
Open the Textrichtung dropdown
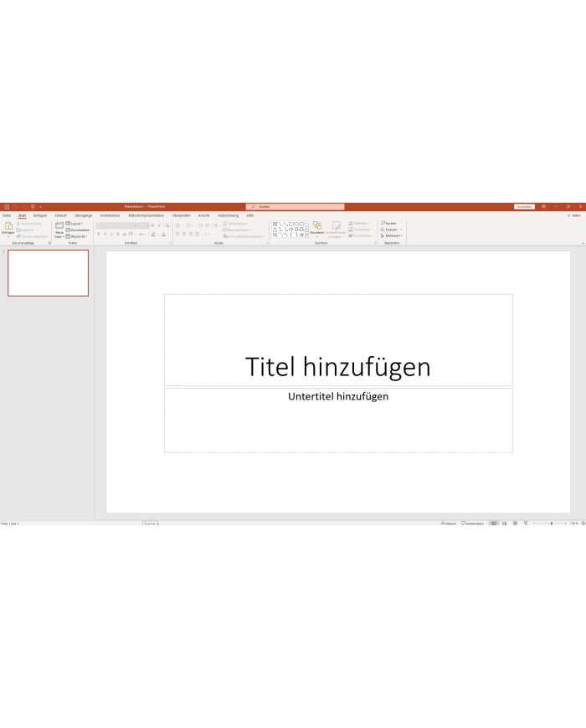click(236, 224)
